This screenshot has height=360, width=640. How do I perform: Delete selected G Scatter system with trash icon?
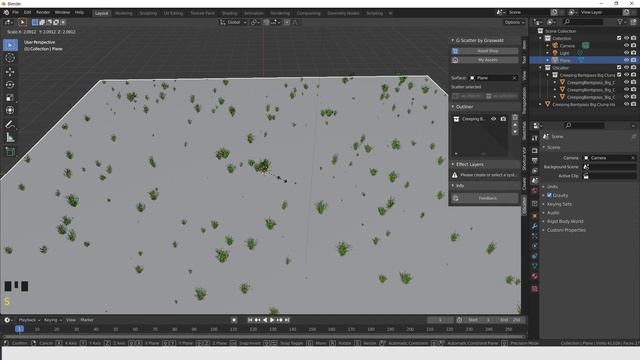pyautogui.click(x=515, y=118)
